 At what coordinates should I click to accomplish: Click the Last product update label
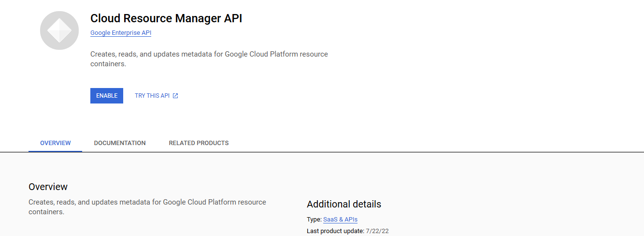click(335, 231)
